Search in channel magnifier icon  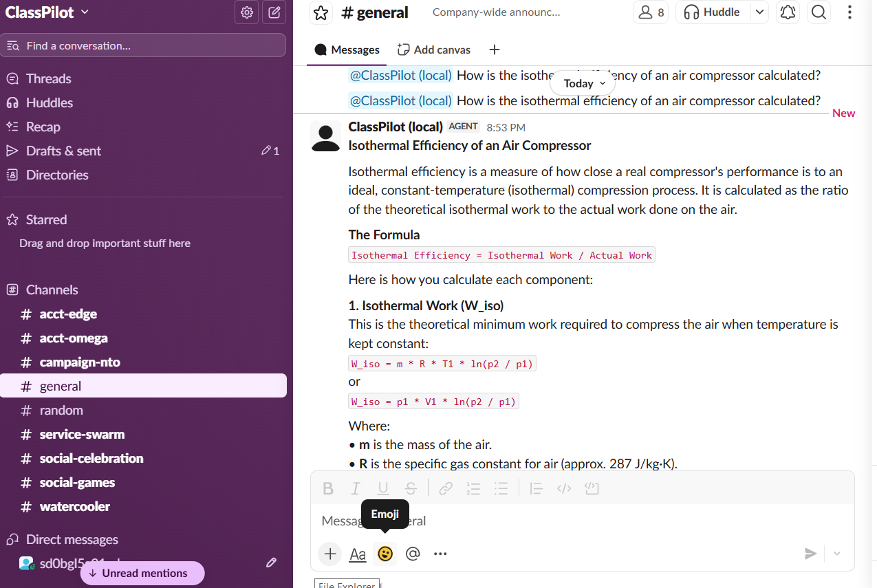click(x=819, y=12)
